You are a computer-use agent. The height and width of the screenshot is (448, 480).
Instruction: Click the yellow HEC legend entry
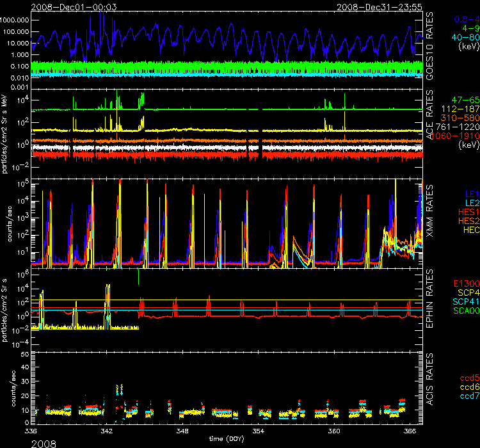pos(469,229)
